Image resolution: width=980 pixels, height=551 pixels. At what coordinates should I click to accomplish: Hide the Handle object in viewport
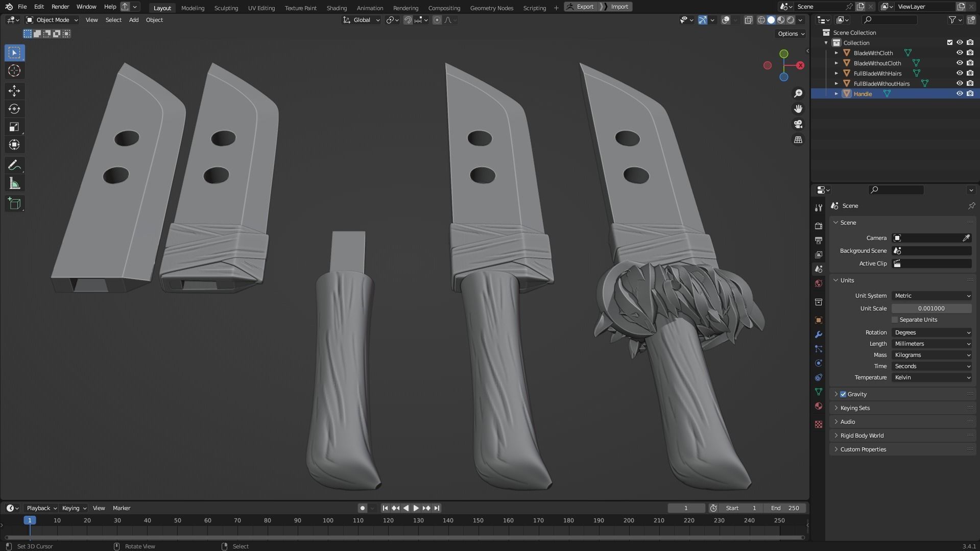pyautogui.click(x=960, y=93)
